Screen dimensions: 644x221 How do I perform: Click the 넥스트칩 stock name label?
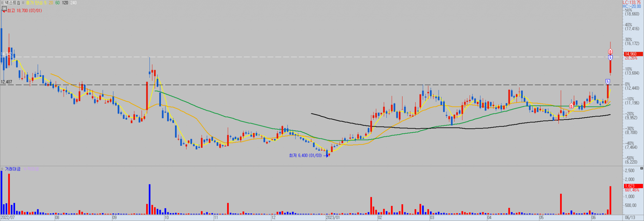click(12, 3)
